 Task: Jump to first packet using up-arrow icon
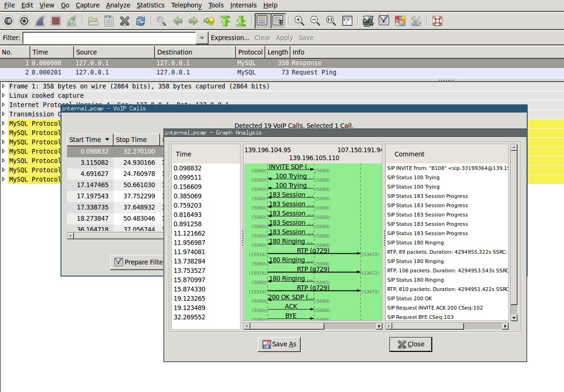(x=225, y=21)
